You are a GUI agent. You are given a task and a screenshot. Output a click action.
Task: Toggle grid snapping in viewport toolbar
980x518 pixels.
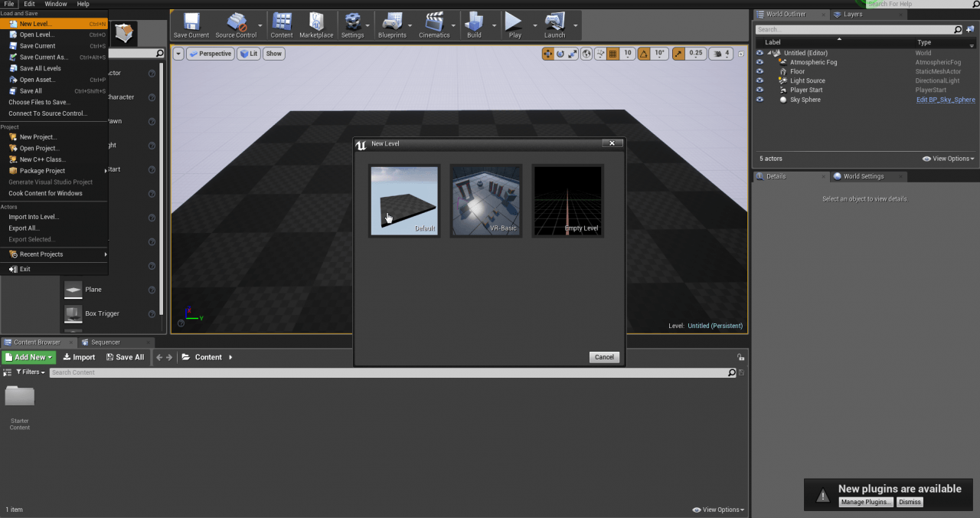pyautogui.click(x=612, y=54)
